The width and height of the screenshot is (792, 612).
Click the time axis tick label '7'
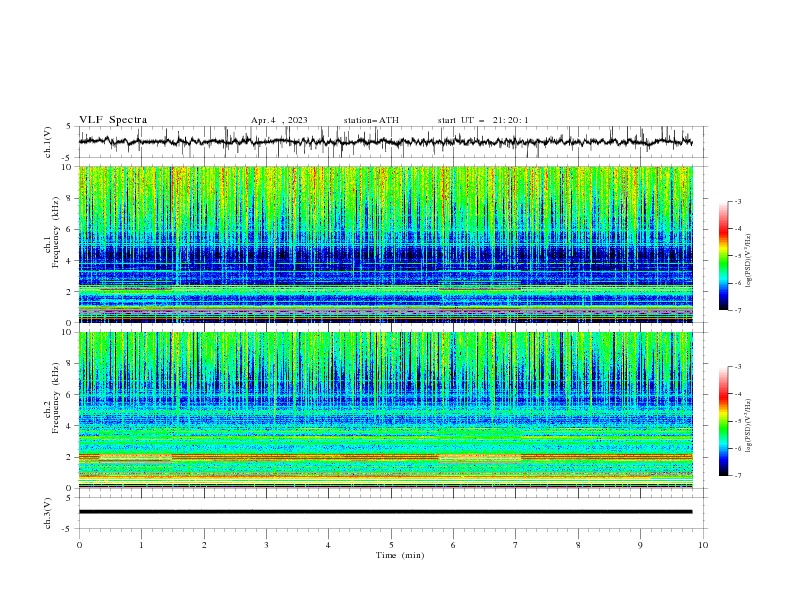click(x=516, y=545)
